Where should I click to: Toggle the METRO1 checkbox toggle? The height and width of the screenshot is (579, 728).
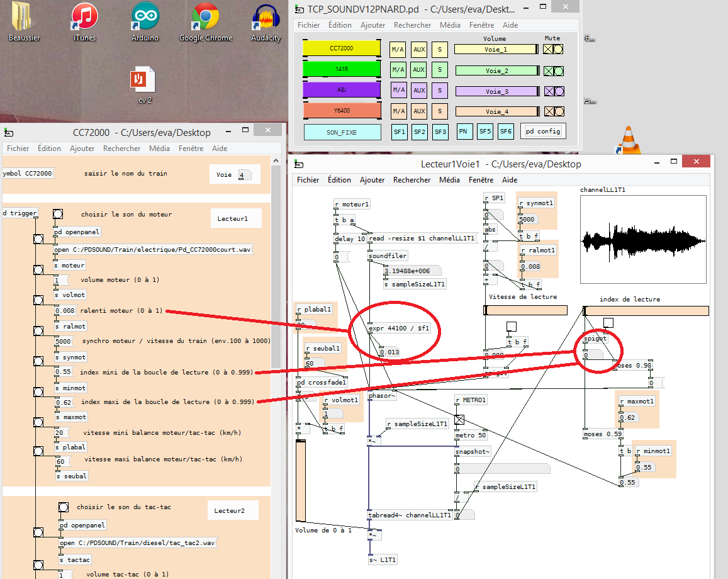(459, 420)
